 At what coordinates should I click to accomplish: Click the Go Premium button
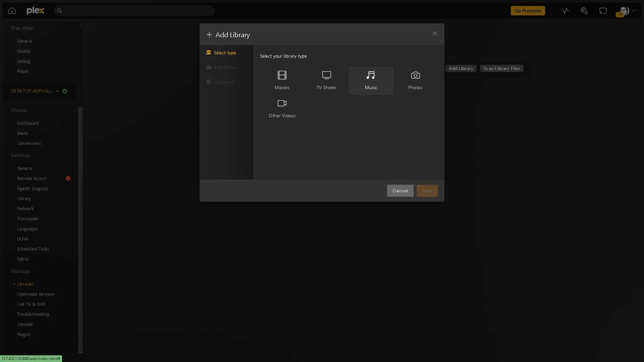(528, 11)
